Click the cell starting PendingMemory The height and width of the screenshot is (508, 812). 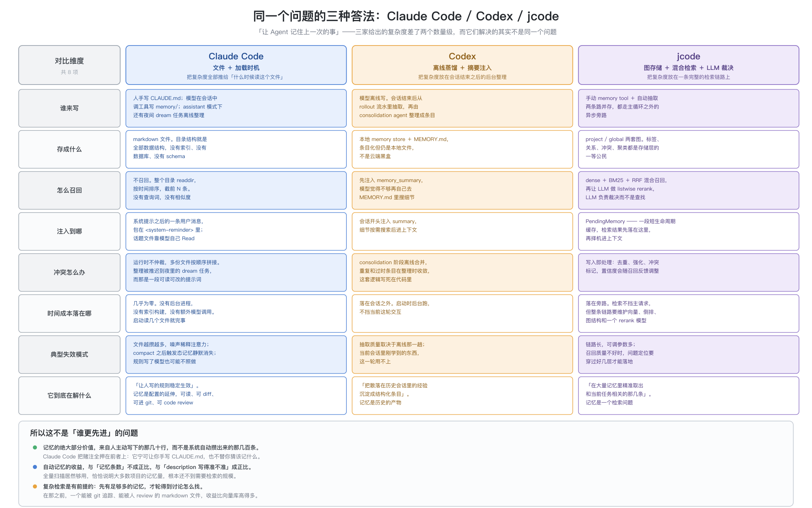click(689, 231)
